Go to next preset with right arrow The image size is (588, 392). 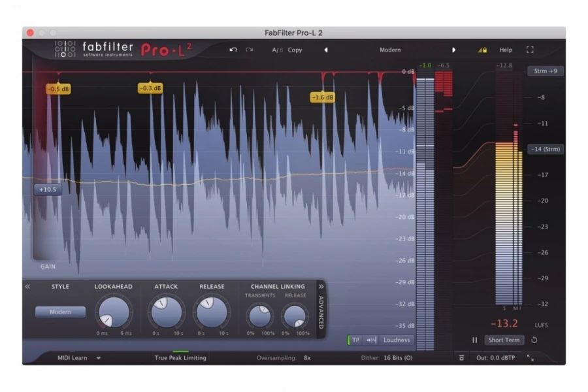click(454, 50)
